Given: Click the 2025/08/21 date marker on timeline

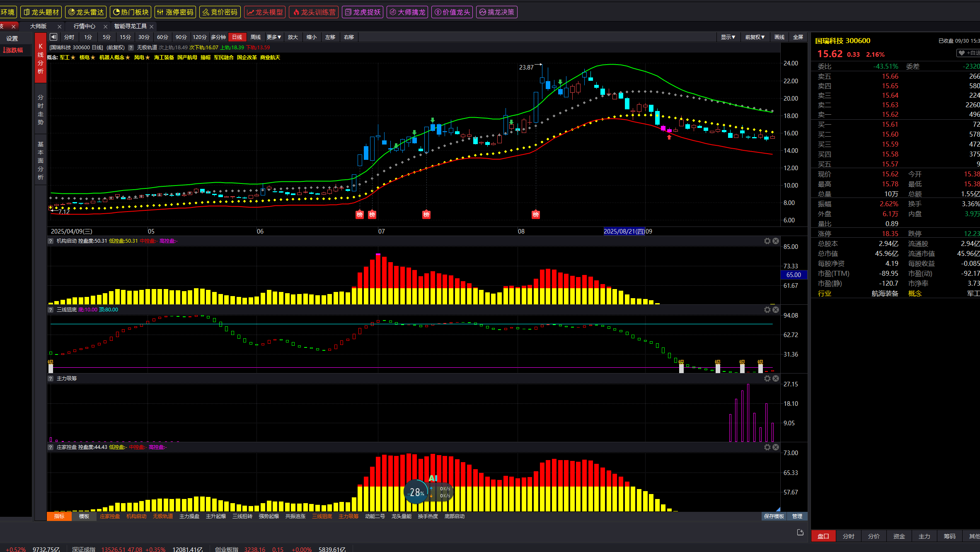Looking at the screenshot, I should pos(624,231).
